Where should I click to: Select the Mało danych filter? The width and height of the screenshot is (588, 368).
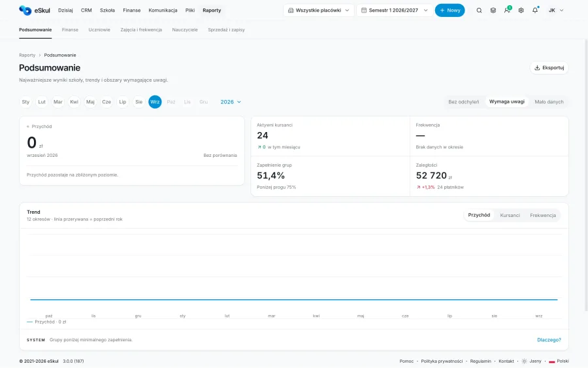pos(549,102)
